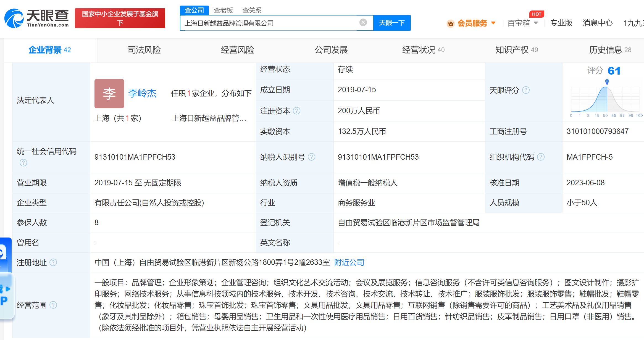Click help icon beside 组织机构代码
This screenshot has width=644, height=340.
541,157
